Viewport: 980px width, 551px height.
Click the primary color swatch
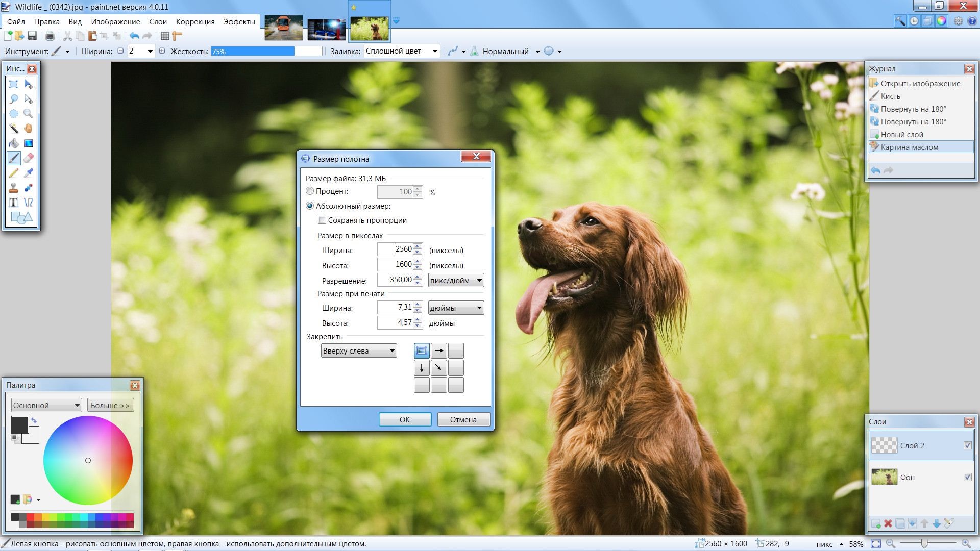(x=19, y=424)
